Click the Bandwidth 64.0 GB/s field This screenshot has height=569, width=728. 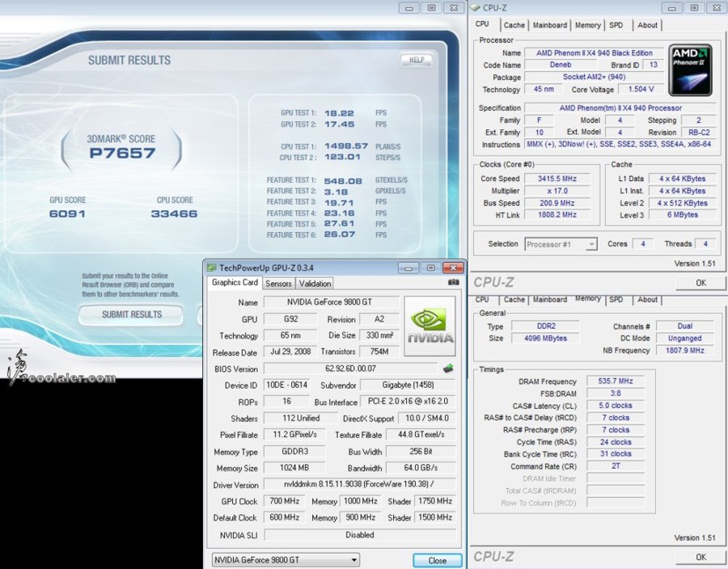(421, 468)
